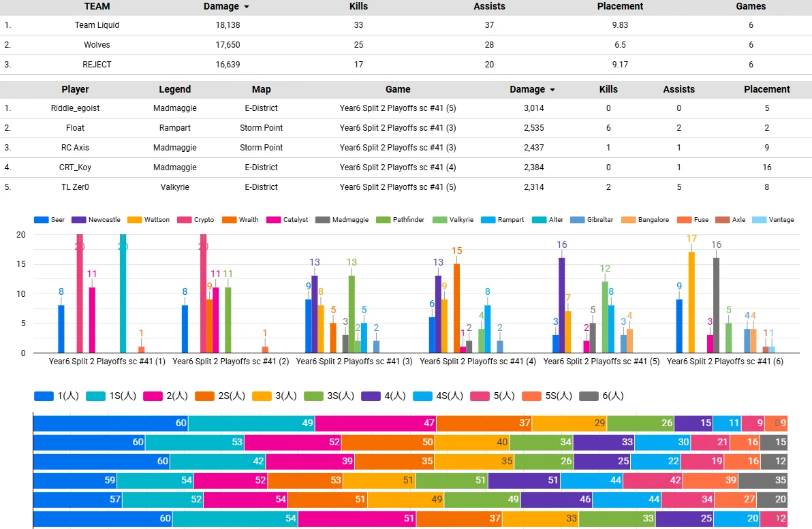
Task: Select the Fuse legend swatch
Action: point(685,220)
